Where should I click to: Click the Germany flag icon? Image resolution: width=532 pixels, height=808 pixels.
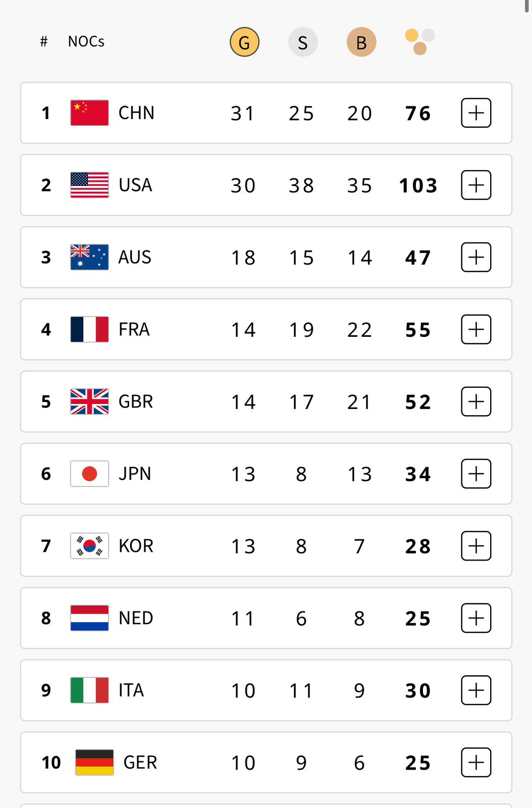click(x=94, y=762)
